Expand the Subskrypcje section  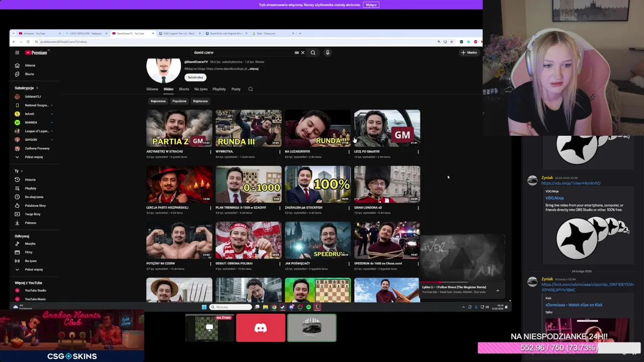click(26, 88)
